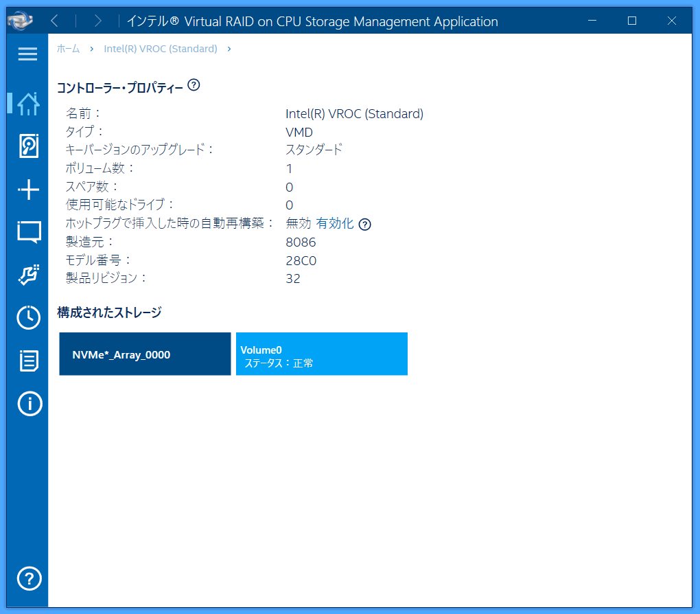Click the 製造元 label

89,242
